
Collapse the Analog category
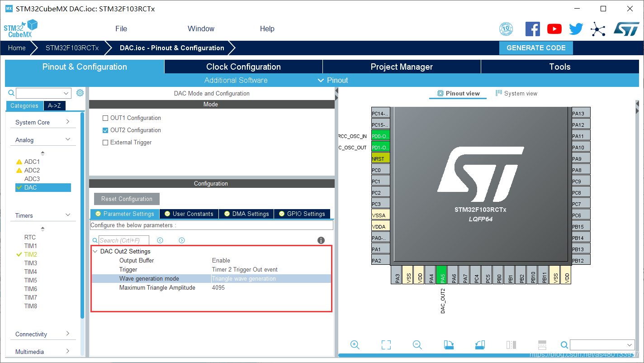pyautogui.click(x=68, y=139)
